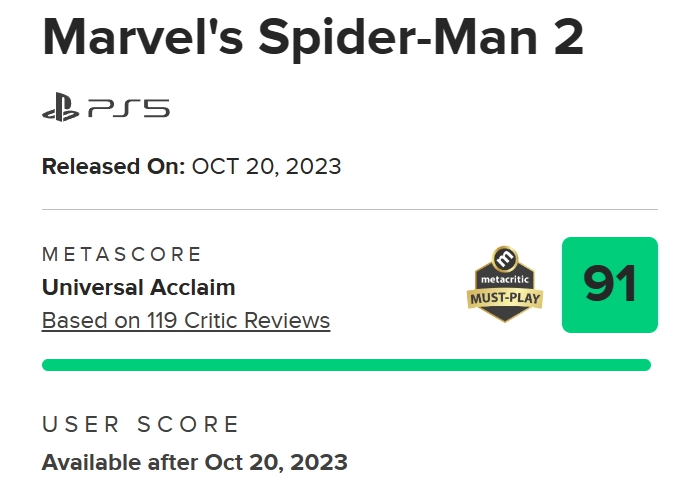Screen dimensions: 688x490
Task: Click the gold MUST-PLAY ribbon
Action: (505, 298)
